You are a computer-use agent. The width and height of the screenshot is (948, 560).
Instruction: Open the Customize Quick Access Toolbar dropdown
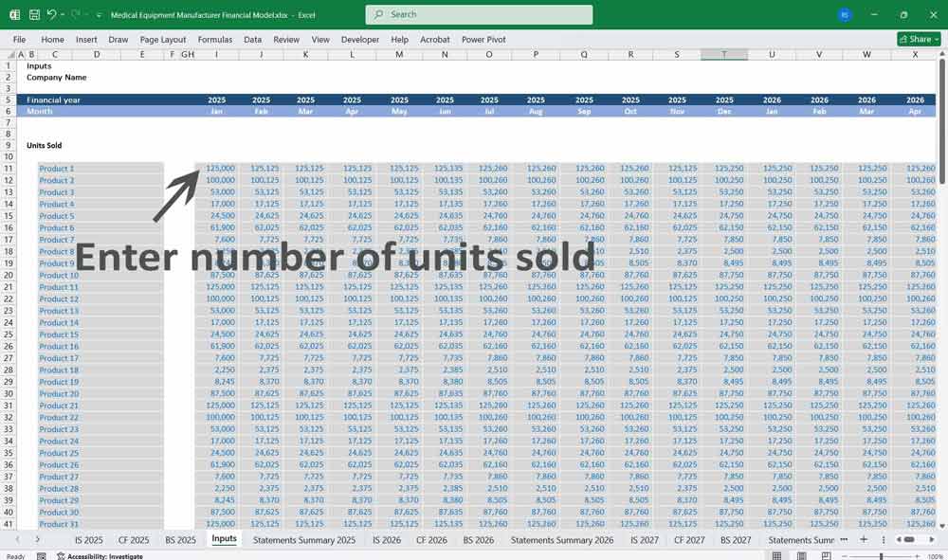pyautogui.click(x=98, y=15)
